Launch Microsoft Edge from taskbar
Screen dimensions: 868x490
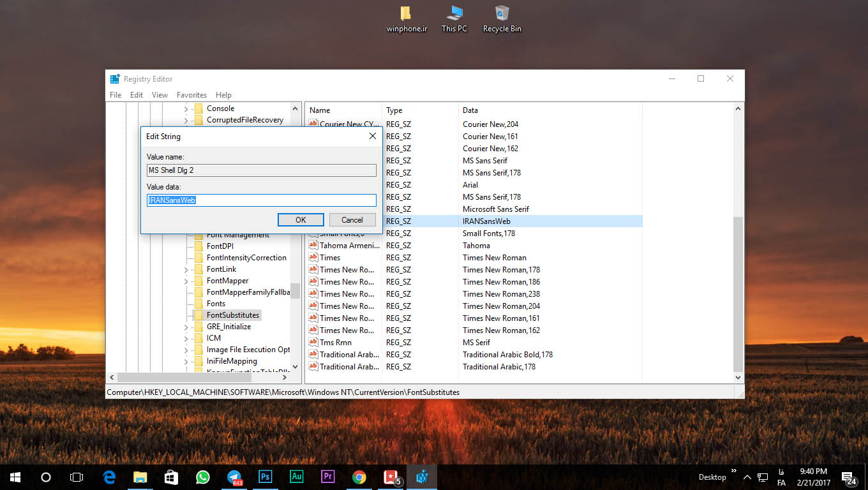(x=109, y=477)
